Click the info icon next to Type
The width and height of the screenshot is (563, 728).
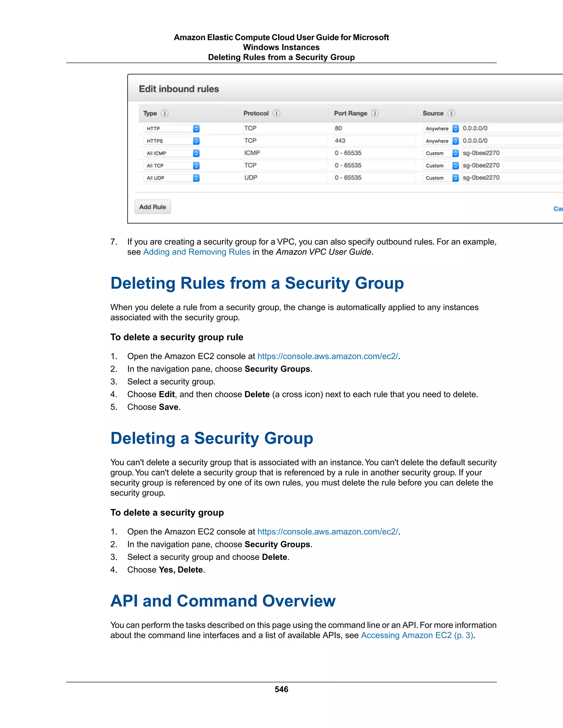(x=165, y=113)
